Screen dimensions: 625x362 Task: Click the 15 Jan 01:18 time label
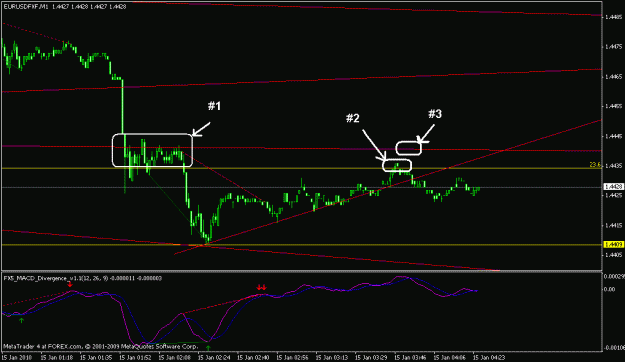coord(57,358)
